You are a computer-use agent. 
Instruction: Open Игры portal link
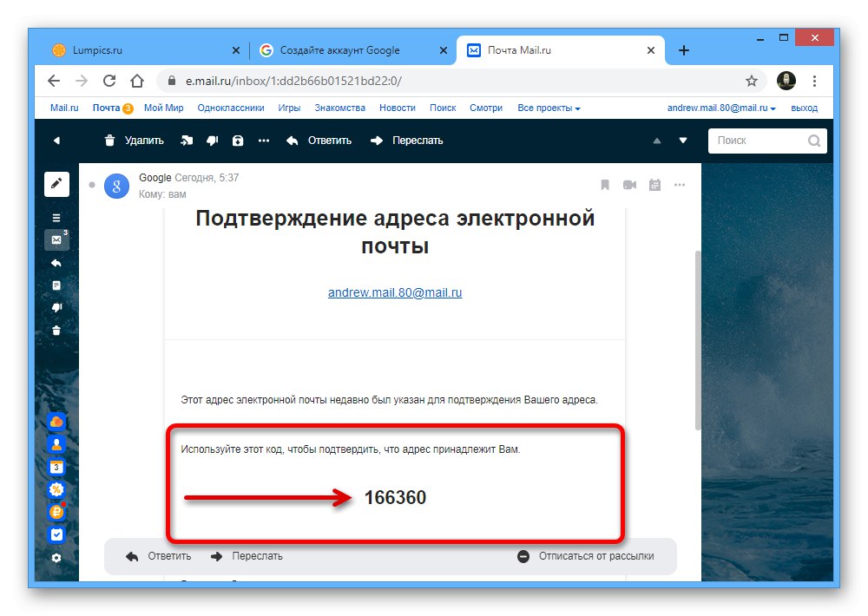coord(289,108)
